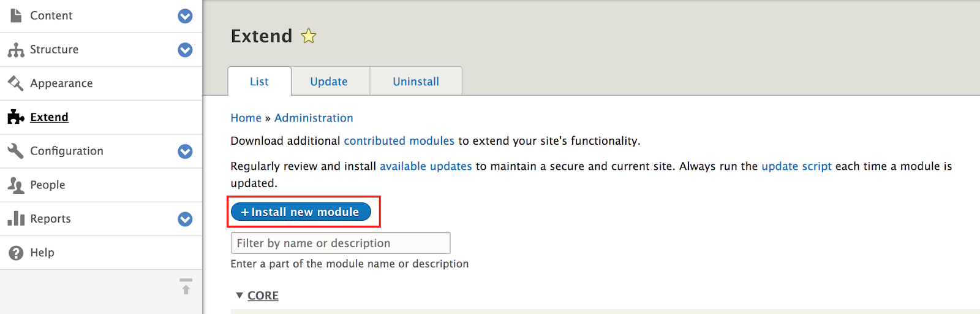Image resolution: width=980 pixels, height=314 pixels.
Task: Add Extend page to shortcuts via star
Action: tap(309, 36)
